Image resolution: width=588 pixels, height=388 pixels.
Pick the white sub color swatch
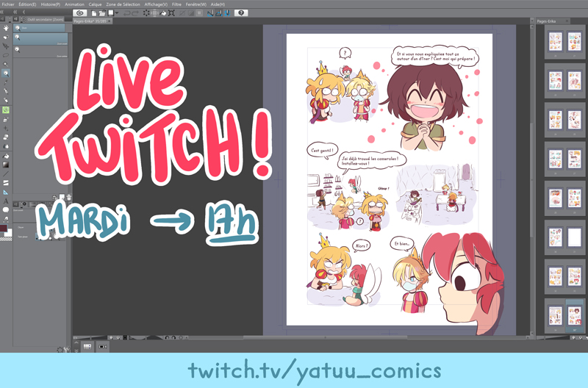point(9,233)
